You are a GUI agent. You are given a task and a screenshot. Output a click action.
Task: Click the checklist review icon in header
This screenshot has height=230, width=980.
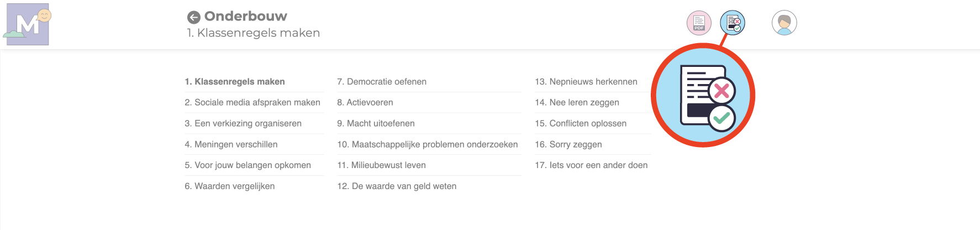point(733,23)
